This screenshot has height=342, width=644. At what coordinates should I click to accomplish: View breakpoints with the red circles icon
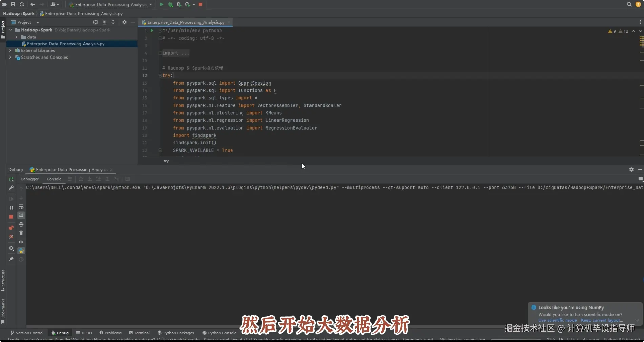click(x=11, y=228)
